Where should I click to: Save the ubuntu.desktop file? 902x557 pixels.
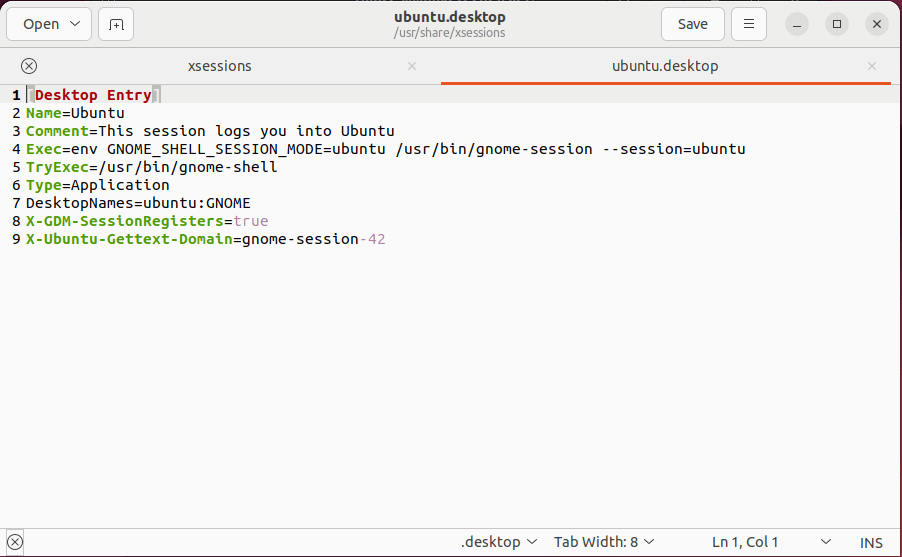[692, 25]
